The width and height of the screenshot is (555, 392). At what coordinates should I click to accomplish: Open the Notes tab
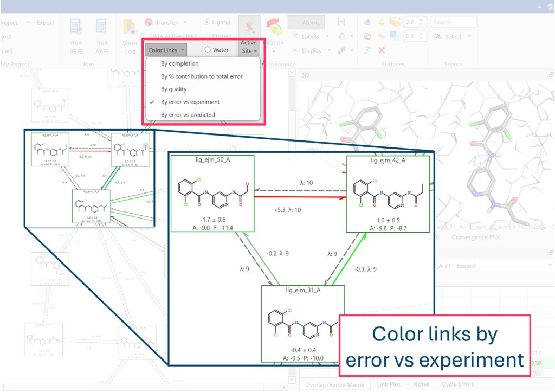(x=421, y=384)
